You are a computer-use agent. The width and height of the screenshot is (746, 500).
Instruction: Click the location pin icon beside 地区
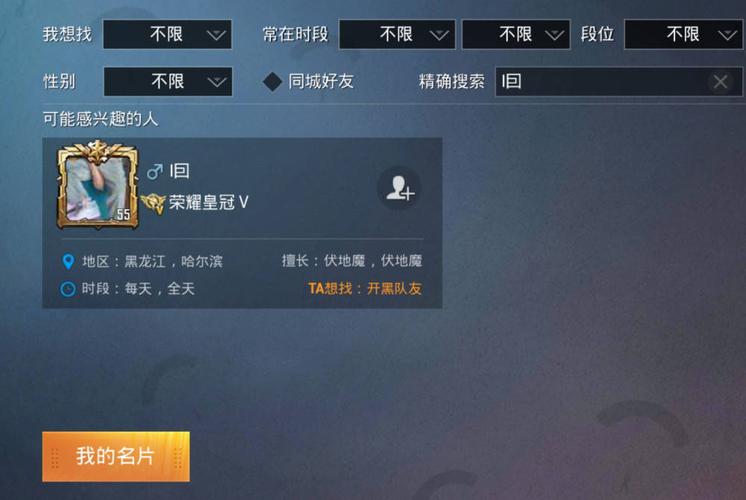pos(68,261)
